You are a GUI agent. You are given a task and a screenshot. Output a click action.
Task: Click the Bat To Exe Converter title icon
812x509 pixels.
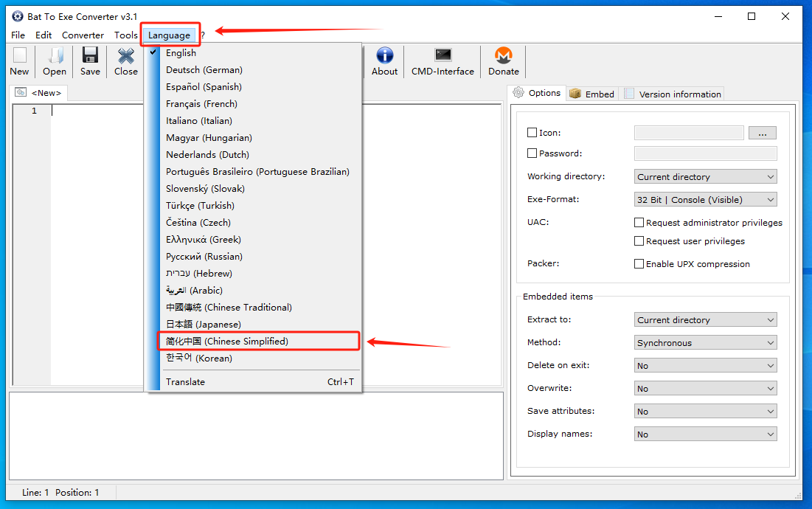point(18,16)
